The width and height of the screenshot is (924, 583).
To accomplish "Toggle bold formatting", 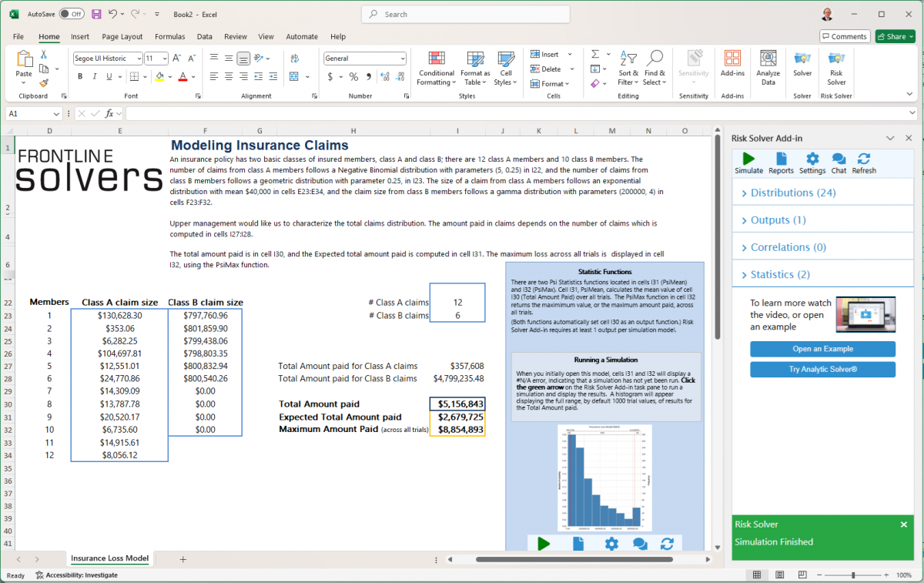I will pos(80,76).
